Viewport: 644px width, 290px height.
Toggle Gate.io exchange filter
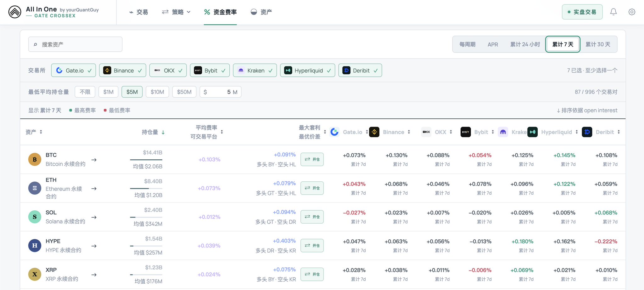73,70
